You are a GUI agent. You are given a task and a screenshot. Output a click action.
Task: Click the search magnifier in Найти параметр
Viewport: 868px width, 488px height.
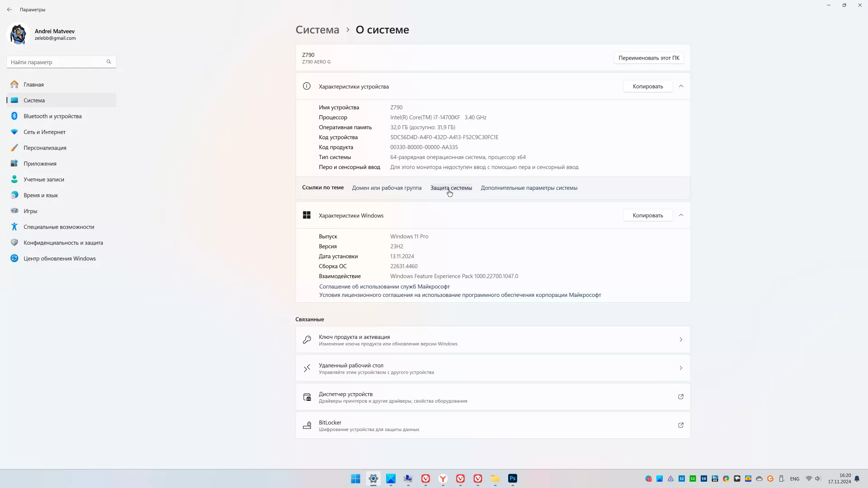click(x=108, y=62)
